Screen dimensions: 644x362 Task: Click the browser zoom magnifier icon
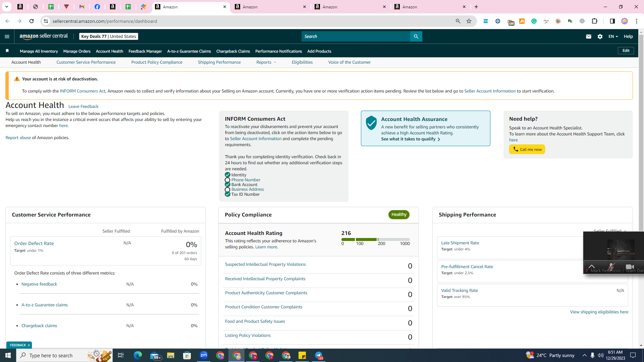coord(458,21)
